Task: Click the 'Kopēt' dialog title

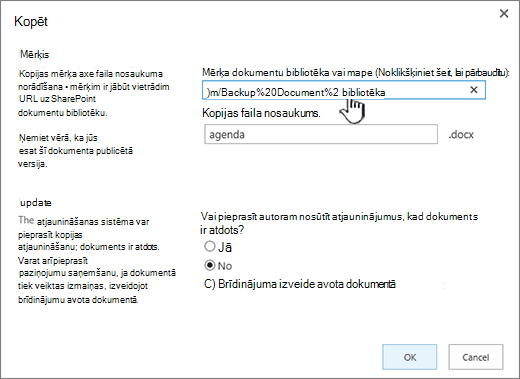Action: coord(31,21)
